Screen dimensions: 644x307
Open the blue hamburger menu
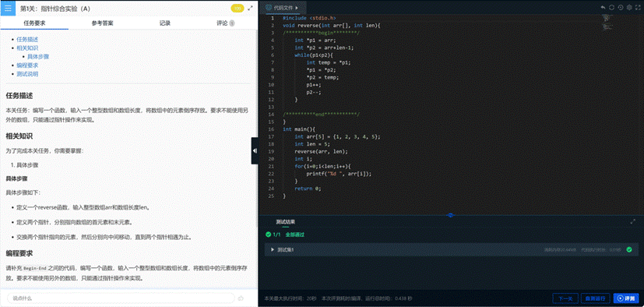coord(8,8)
